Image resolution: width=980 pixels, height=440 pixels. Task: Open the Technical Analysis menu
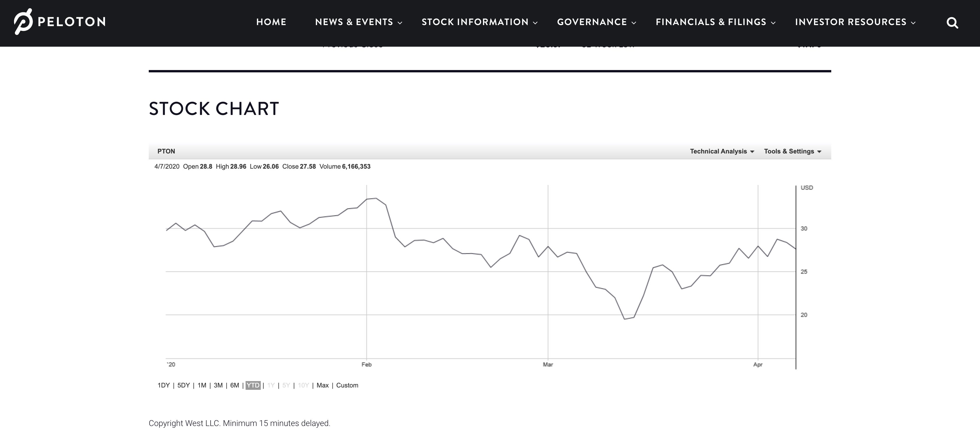pos(719,151)
